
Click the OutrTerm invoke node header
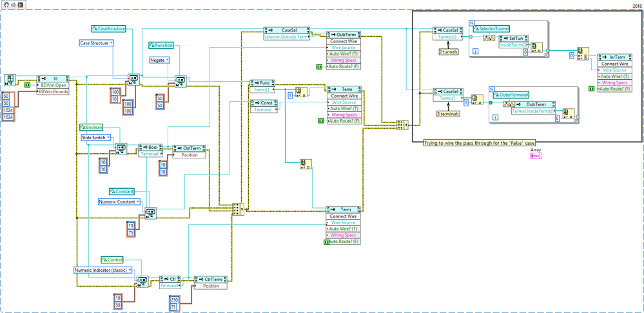344,35
